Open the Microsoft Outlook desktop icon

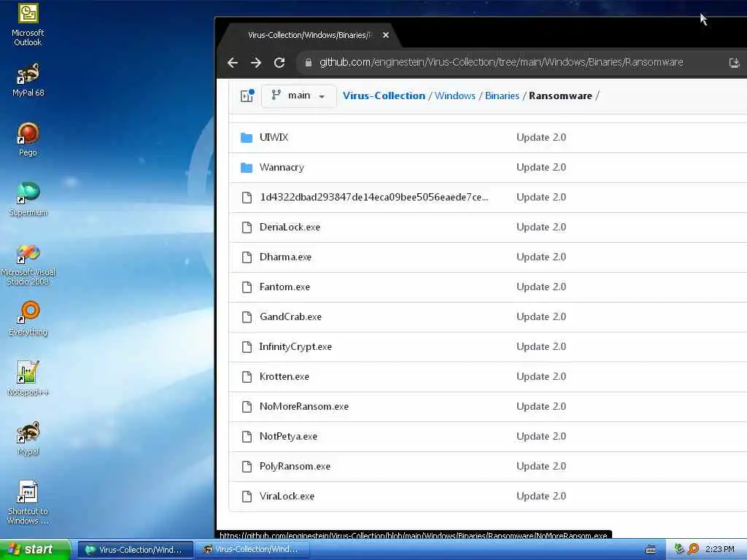tap(28, 25)
